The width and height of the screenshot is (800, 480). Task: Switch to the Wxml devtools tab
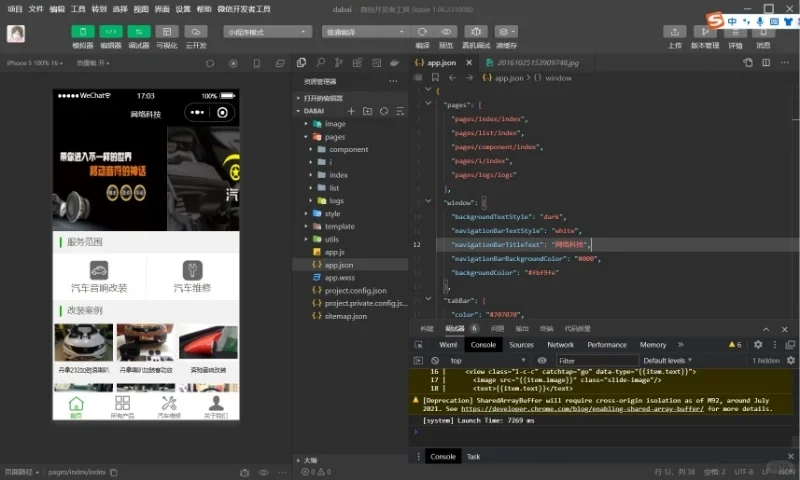pos(448,345)
